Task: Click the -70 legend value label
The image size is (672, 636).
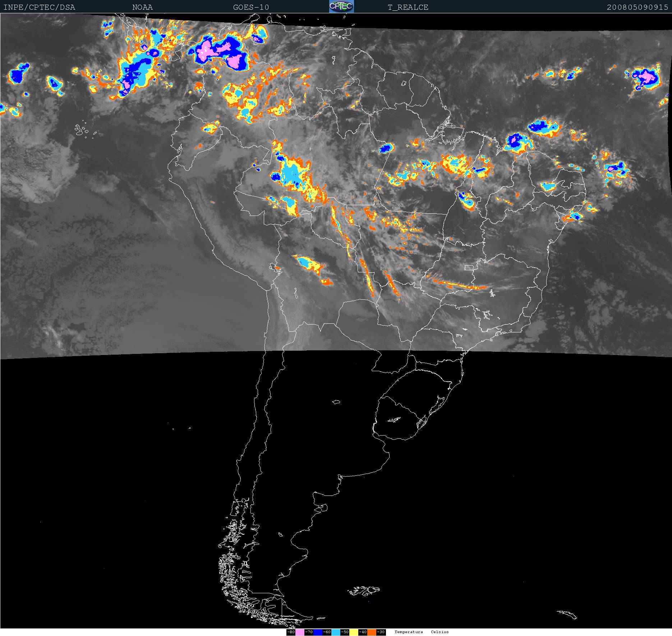Action: click(x=309, y=632)
